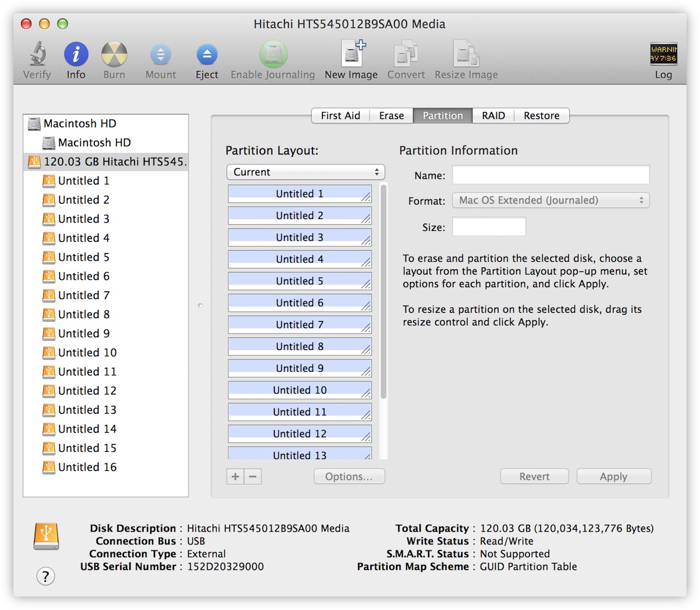Viewport: 700px width, 610px height.
Task: Click the pane splitter handle dot
Action: point(200,306)
